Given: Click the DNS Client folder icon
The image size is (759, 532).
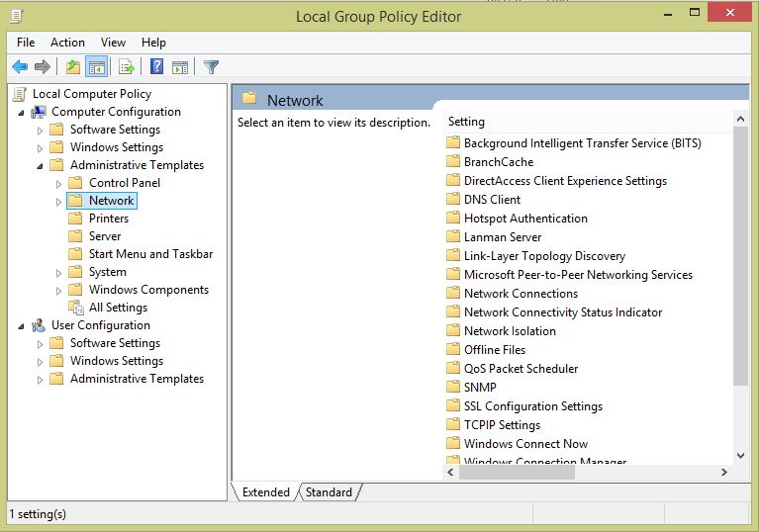Looking at the screenshot, I should [x=453, y=199].
